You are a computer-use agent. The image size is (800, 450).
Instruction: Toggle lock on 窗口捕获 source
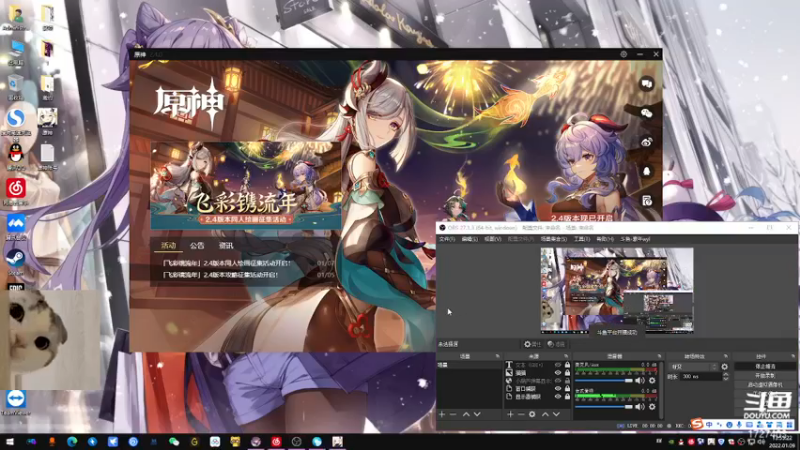tap(567, 389)
